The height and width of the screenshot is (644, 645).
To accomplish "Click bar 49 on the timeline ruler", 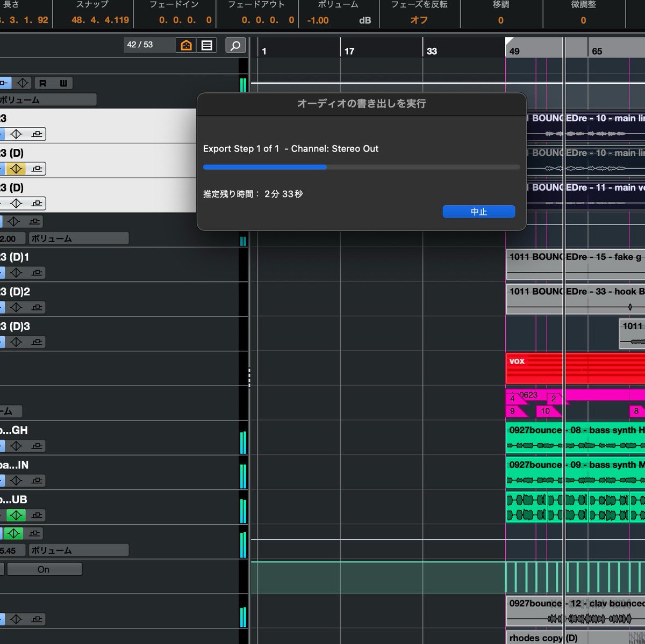I will [514, 51].
